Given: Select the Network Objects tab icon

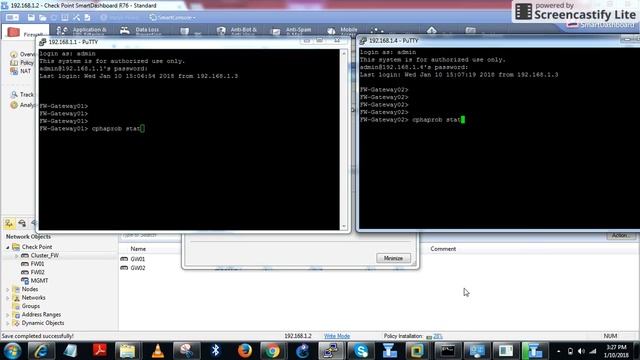Looking at the screenshot, I should pos(9,223).
